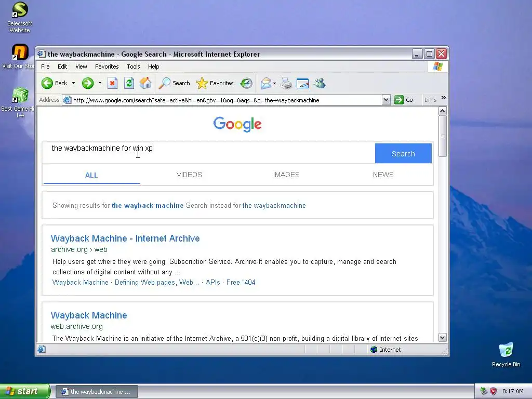
Task: Click the IE icon in the window title bar
Action: [42, 54]
